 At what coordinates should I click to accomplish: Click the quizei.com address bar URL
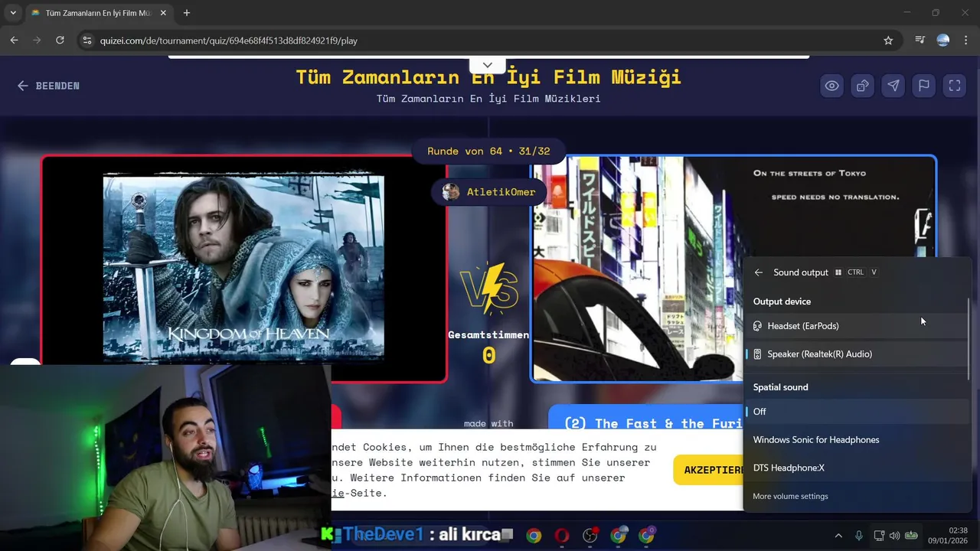pos(229,41)
